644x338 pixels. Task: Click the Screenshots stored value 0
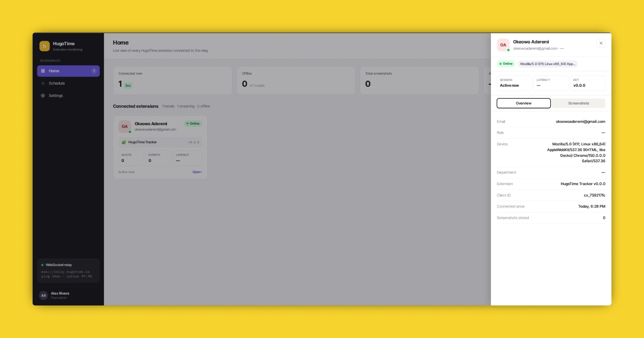point(604,218)
